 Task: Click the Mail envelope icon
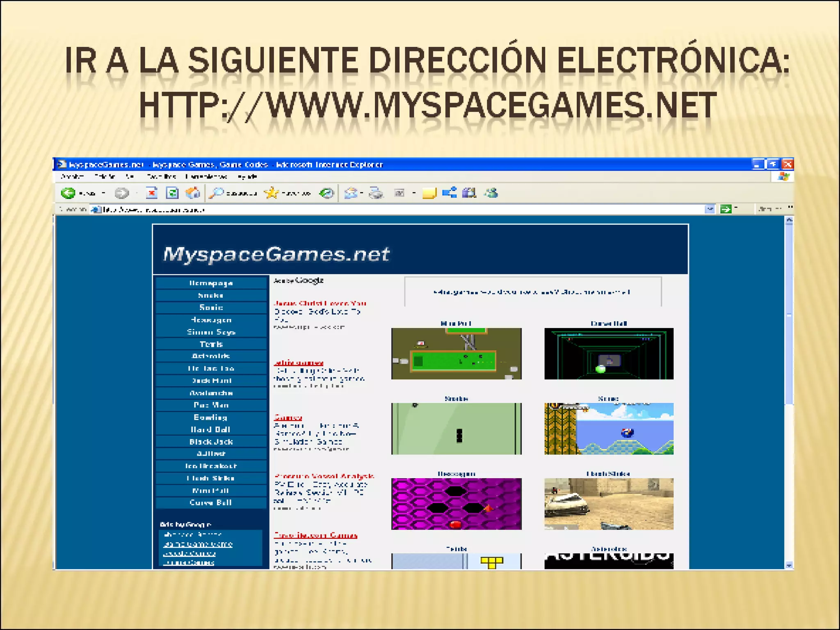pyautogui.click(x=351, y=193)
